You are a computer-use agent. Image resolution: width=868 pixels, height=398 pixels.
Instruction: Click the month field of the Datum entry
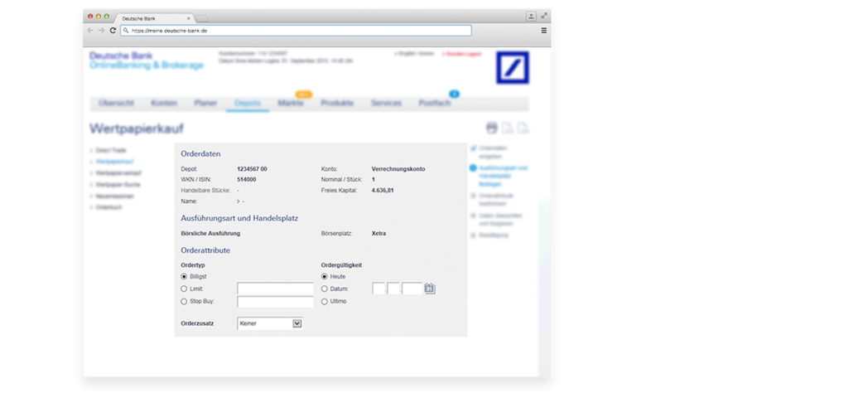pyautogui.click(x=393, y=289)
